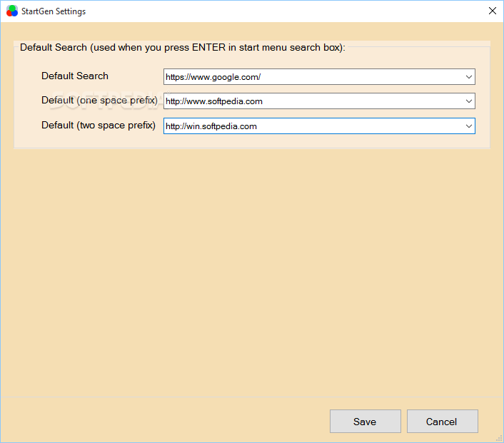Click the blank tan area below the group box
The image size is (504, 443).
[252, 270]
